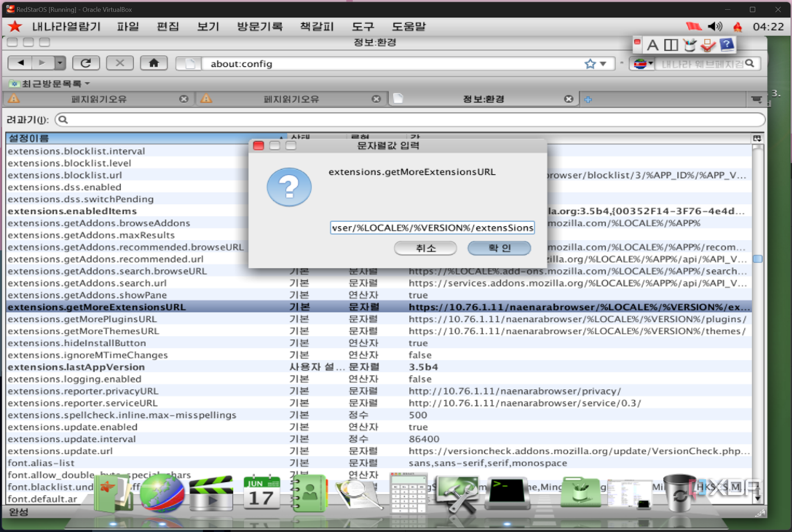The width and height of the screenshot is (792, 532).
Task: Launch the Naenara browser globe from the dock
Action: point(161,493)
